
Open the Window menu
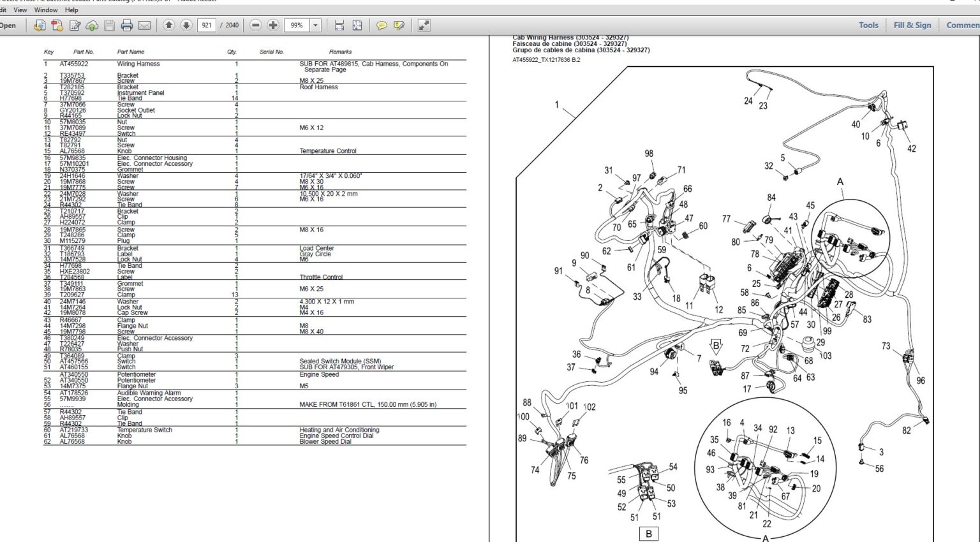(x=45, y=10)
